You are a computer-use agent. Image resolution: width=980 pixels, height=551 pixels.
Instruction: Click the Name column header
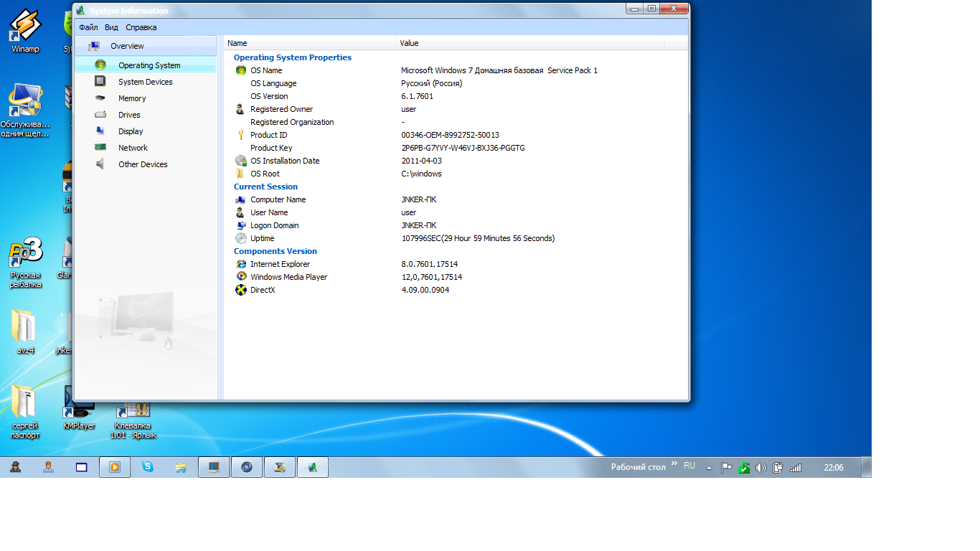tap(310, 43)
